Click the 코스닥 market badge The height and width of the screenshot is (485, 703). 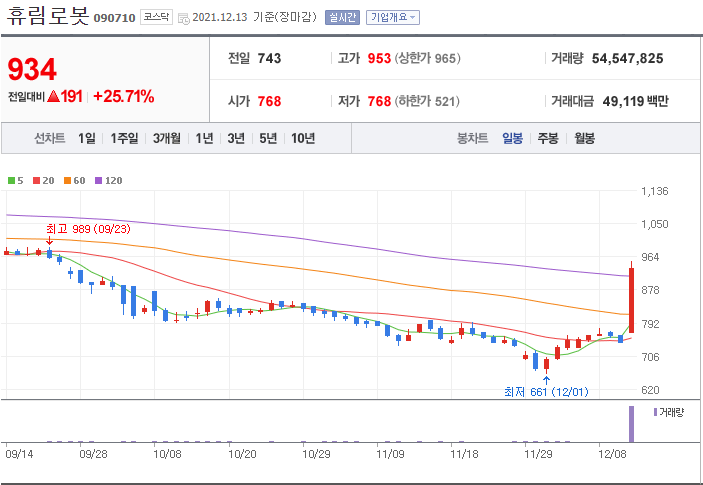pyautogui.click(x=156, y=17)
